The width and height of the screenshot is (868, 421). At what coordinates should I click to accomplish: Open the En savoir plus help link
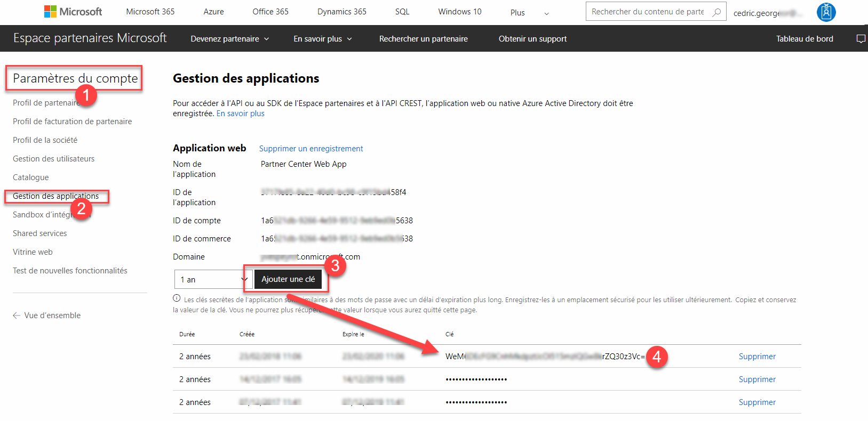tap(241, 114)
